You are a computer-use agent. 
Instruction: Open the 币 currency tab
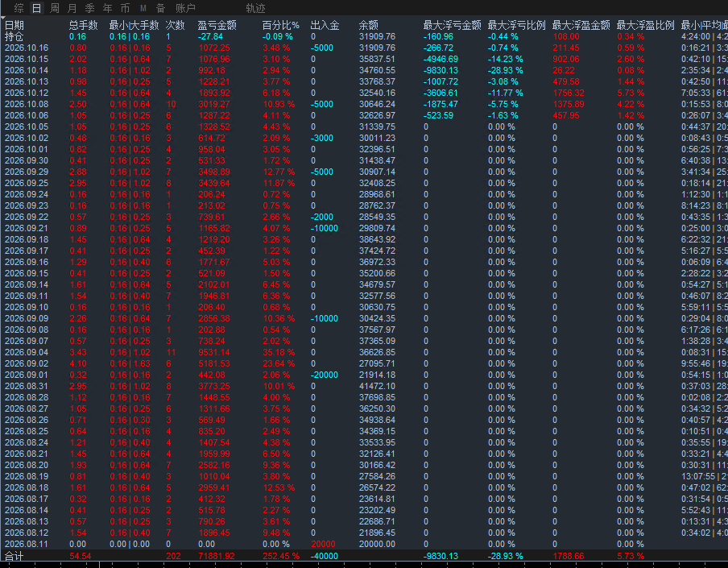pyautogui.click(x=125, y=8)
